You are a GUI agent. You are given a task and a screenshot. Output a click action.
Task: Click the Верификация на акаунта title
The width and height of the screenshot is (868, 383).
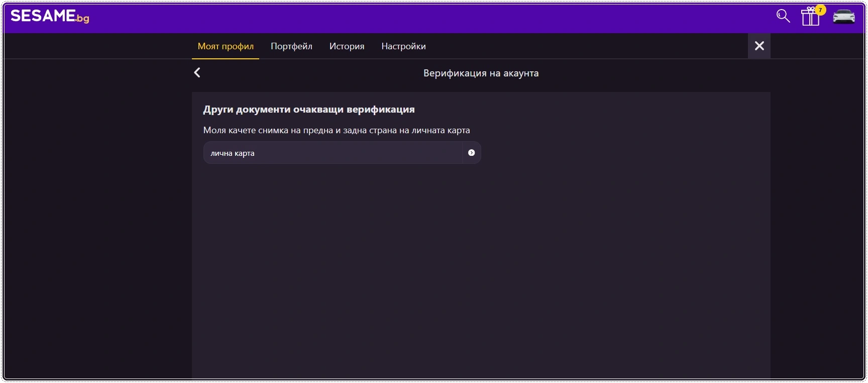(481, 73)
